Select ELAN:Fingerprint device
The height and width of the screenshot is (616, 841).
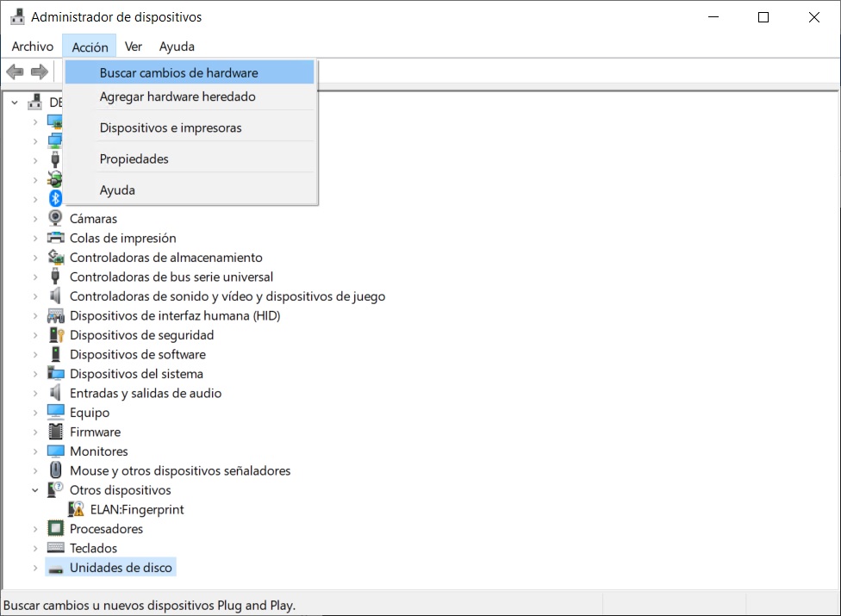click(x=137, y=509)
